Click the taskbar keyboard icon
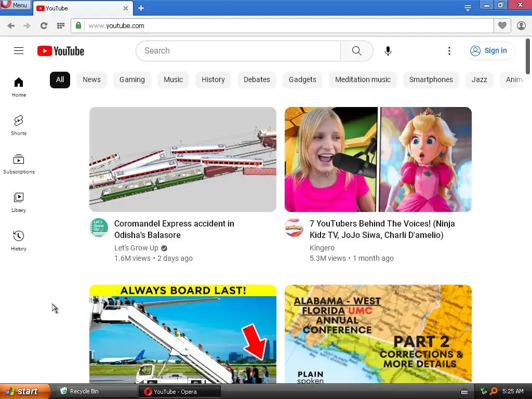Screen dimensions: 532x399 coord(464,392)
